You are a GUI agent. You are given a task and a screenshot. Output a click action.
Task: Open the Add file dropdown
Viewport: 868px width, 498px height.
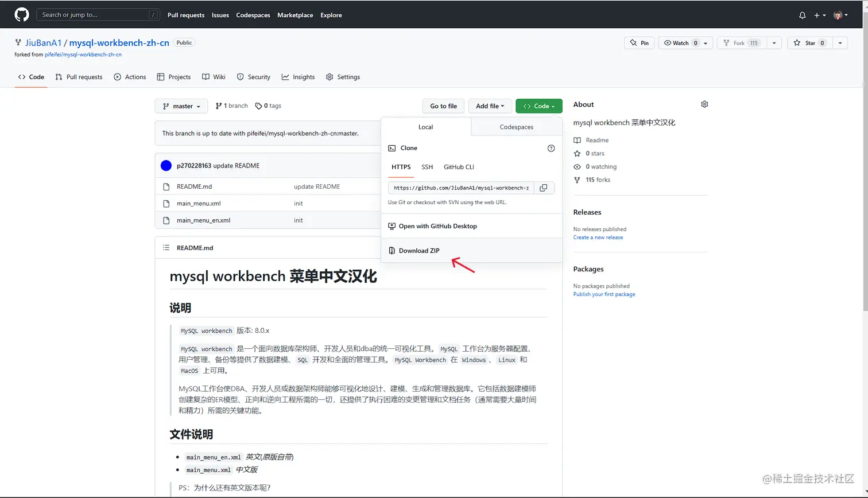[x=490, y=106]
